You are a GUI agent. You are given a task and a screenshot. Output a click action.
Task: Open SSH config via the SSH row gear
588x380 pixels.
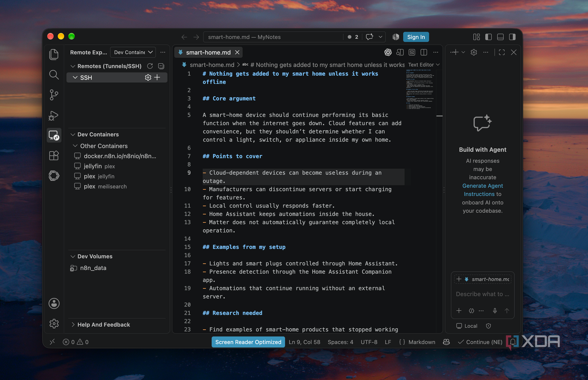pos(148,77)
